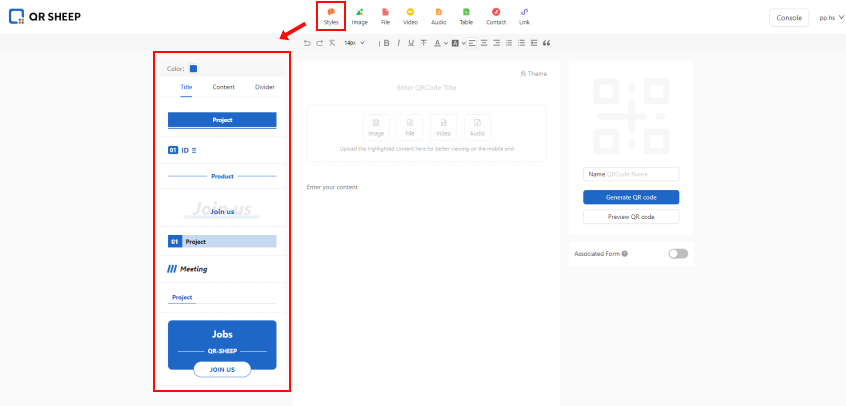Switch to the Title styles tab
The image size is (846, 406).
(x=186, y=87)
